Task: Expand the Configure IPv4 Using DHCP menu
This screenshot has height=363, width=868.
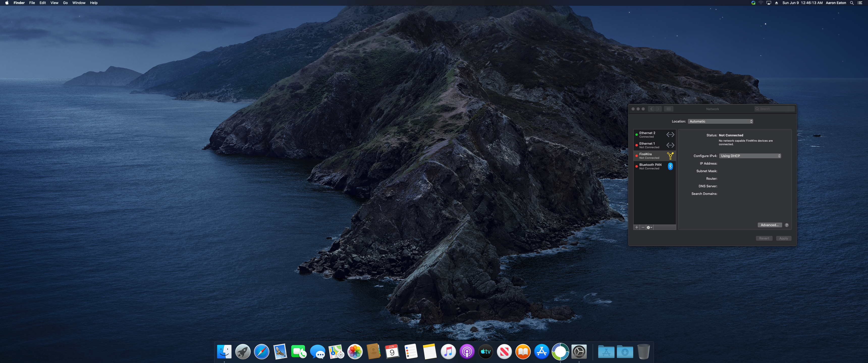Action: point(750,156)
